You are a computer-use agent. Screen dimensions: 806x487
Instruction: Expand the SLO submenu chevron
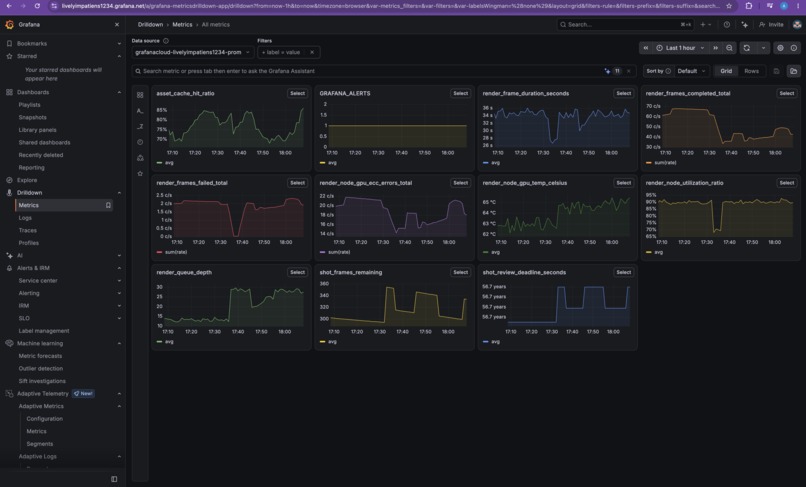point(119,318)
